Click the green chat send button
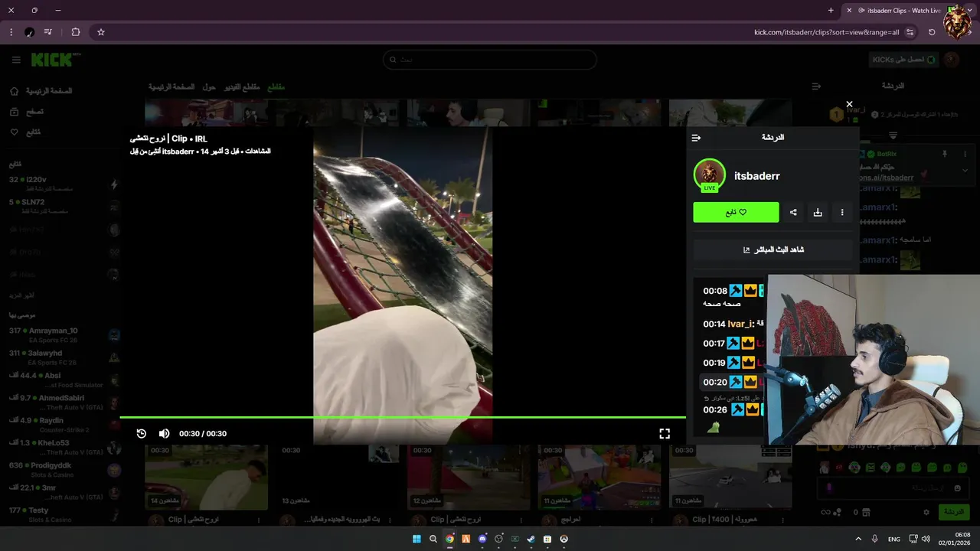Image resolution: width=980 pixels, height=551 pixels. (954, 512)
